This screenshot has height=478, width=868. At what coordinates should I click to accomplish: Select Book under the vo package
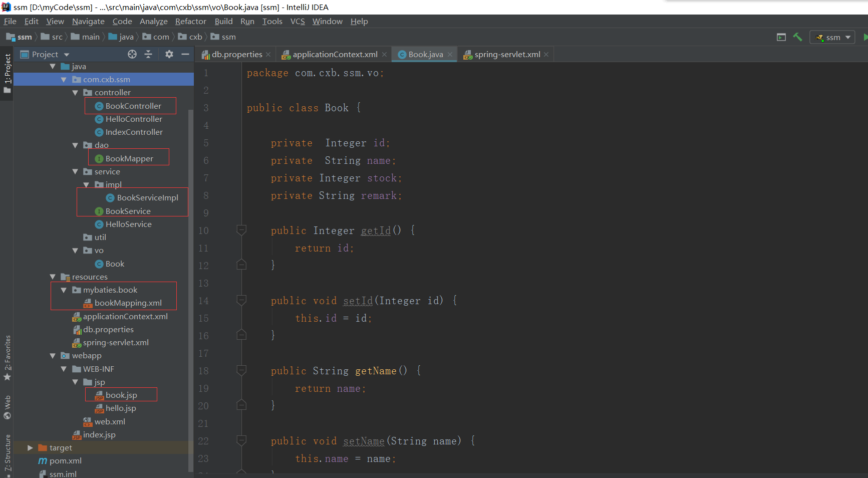tap(115, 264)
